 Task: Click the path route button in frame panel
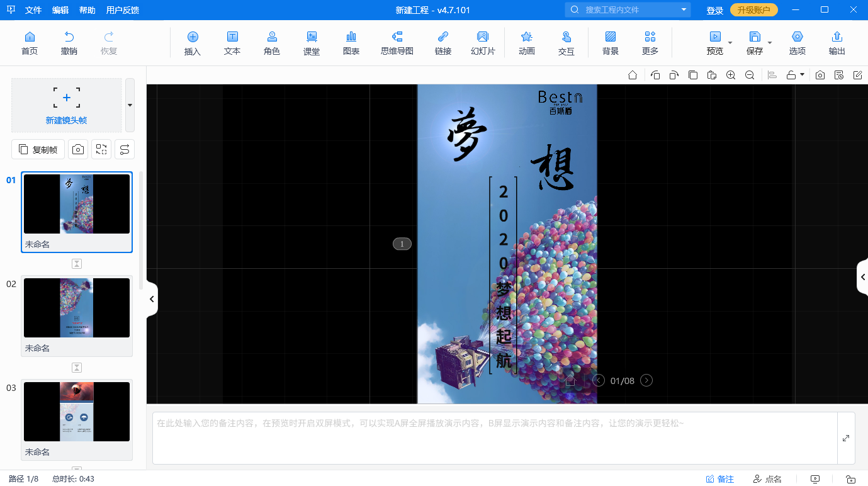click(124, 149)
